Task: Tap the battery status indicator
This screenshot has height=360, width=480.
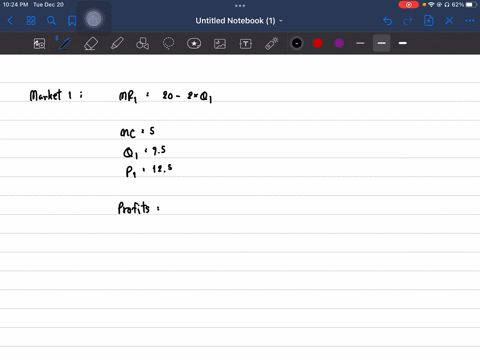Action: point(472,5)
